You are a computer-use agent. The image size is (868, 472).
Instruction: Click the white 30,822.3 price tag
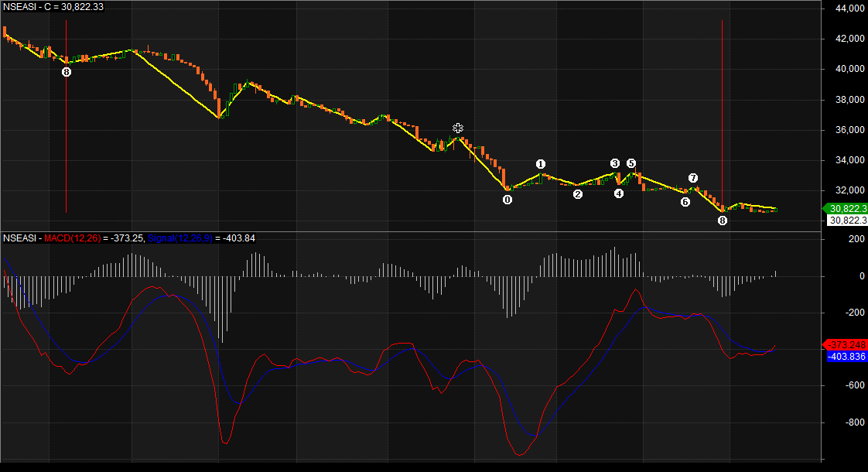tap(848, 221)
